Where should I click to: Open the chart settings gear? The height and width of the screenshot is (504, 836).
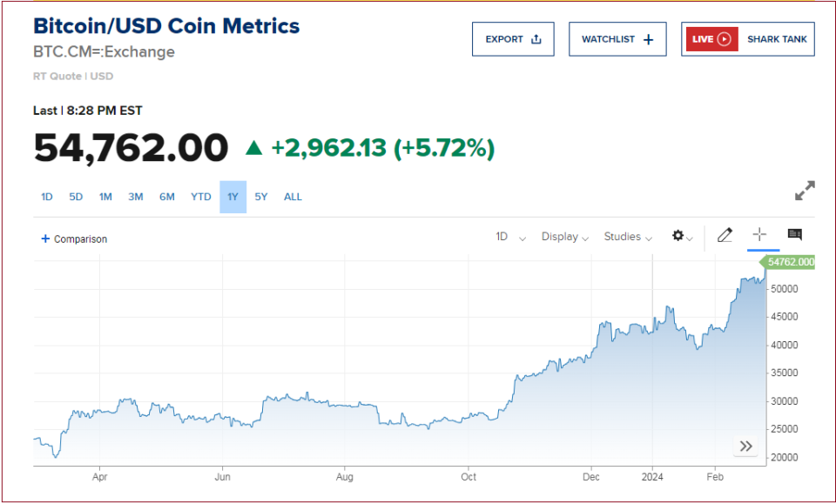[679, 236]
